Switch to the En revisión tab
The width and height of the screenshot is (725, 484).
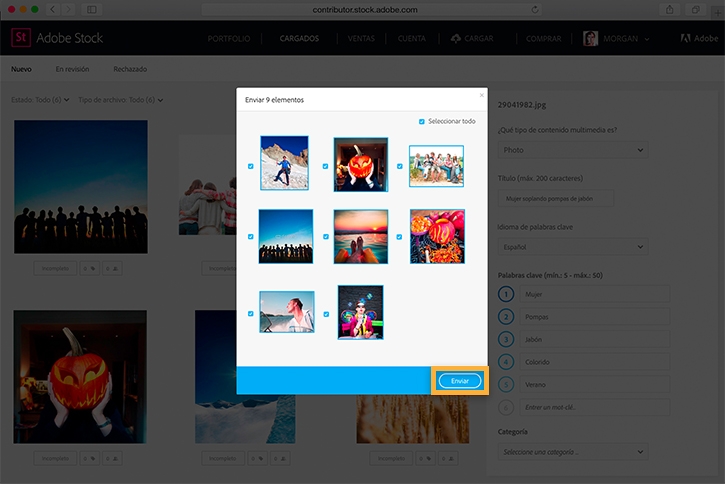(72, 69)
